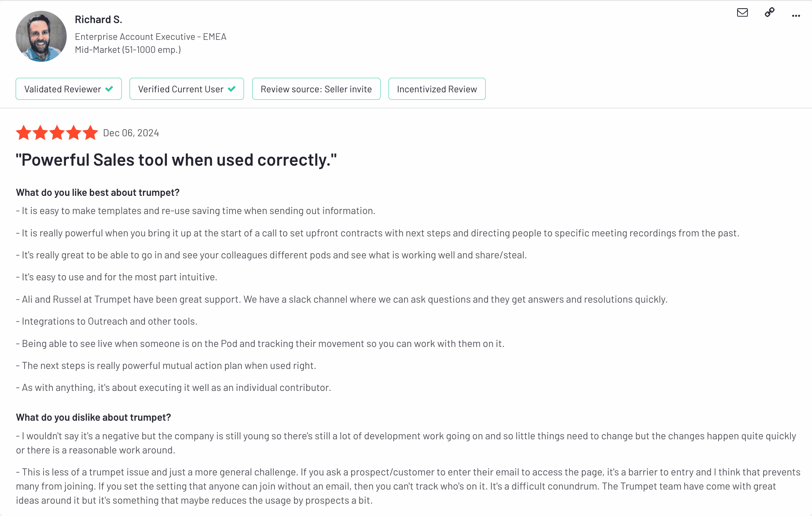Click the second orange rating star
Viewport: 812px width, 516px height.
click(40, 133)
